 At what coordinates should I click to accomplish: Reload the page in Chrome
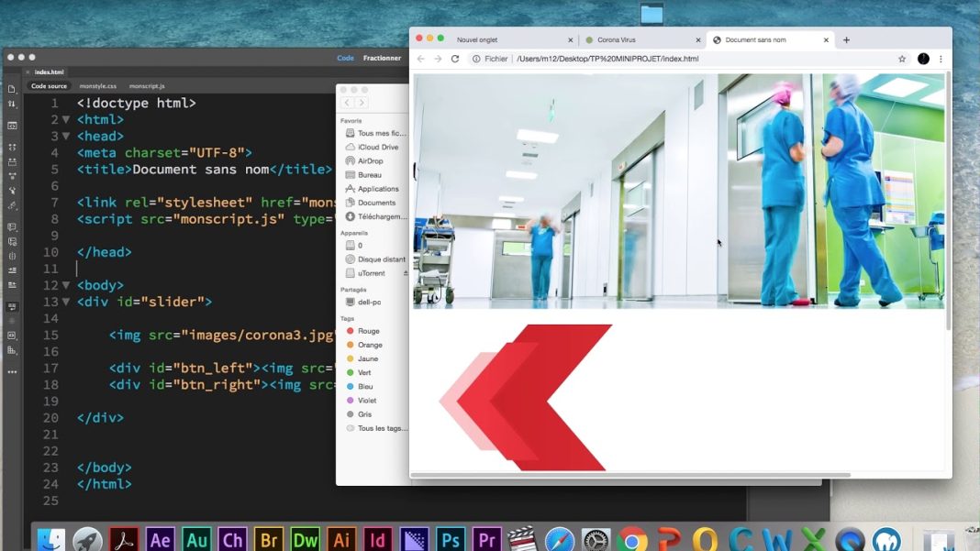coord(455,59)
